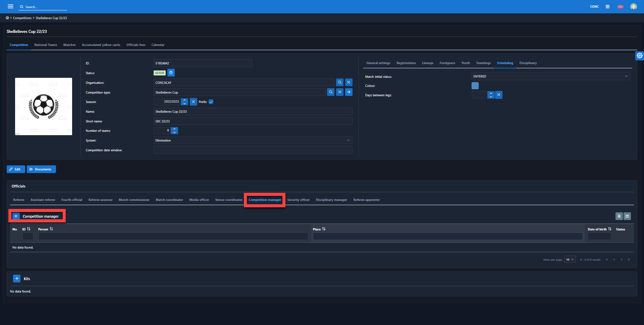Open the hamburger navigation menu

tap(10, 6)
